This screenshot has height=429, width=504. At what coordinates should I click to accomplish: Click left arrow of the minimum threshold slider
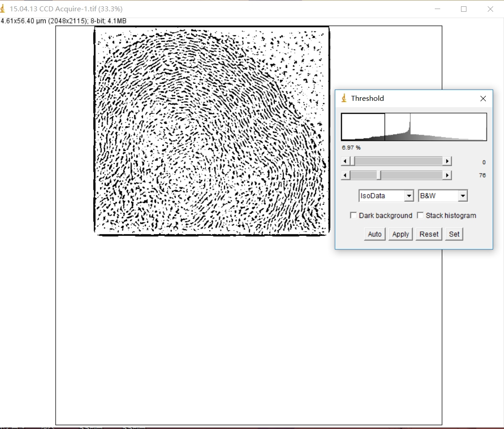point(345,161)
